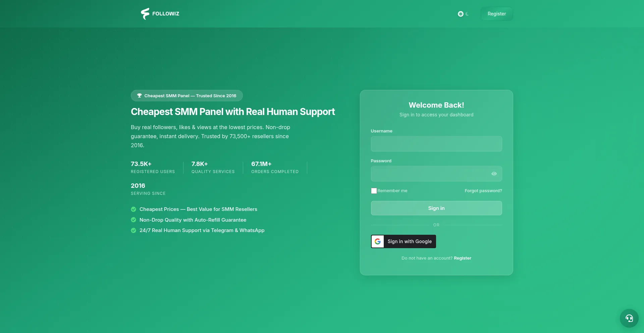This screenshot has height=333, width=644.
Task: Follow the Register link below the form
Action: click(x=463, y=258)
